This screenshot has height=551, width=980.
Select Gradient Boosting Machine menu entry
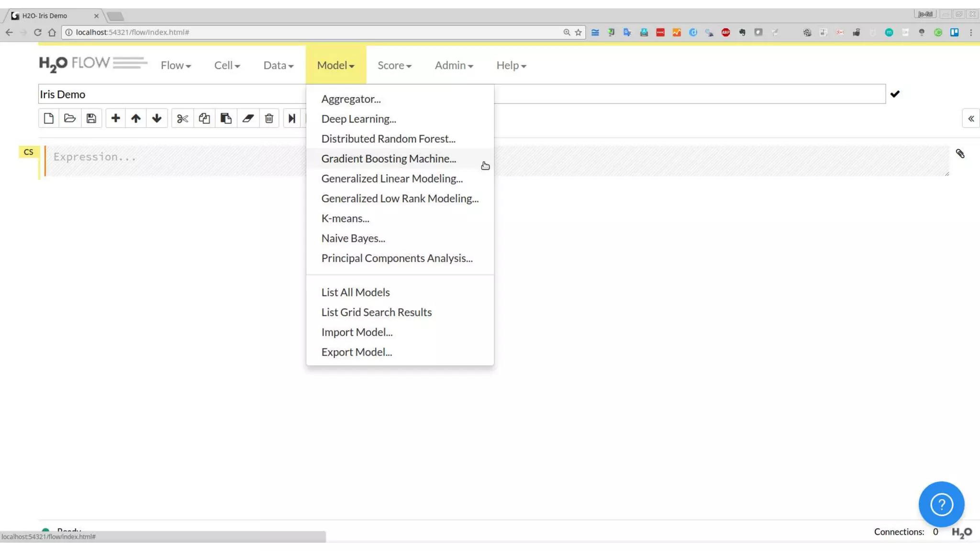pos(389,158)
